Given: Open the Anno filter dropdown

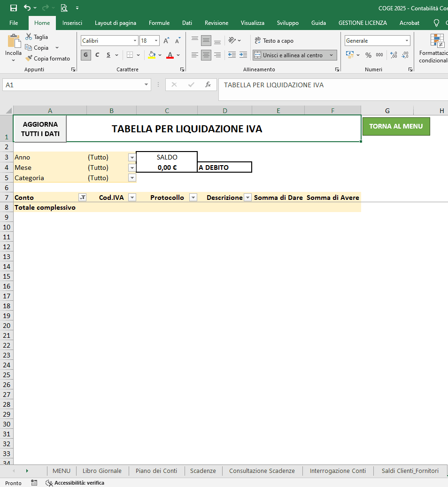Looking at the screenshot, I should [x=132, y=158].
